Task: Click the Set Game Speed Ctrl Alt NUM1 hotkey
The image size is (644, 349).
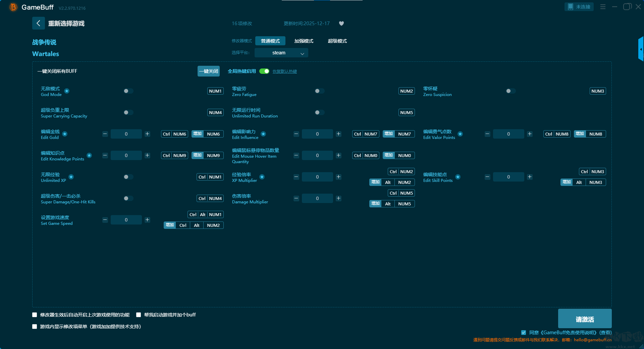Action: click(x=206, y=214)
